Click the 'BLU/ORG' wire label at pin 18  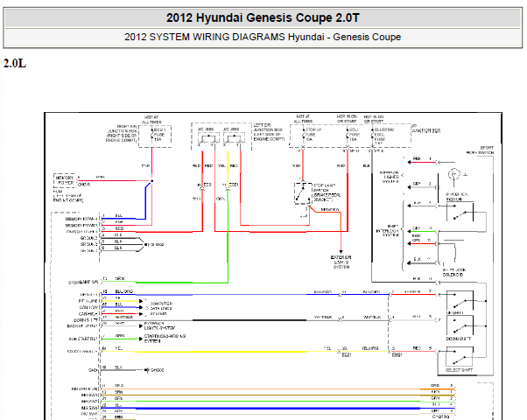click(x=124, y=291)
